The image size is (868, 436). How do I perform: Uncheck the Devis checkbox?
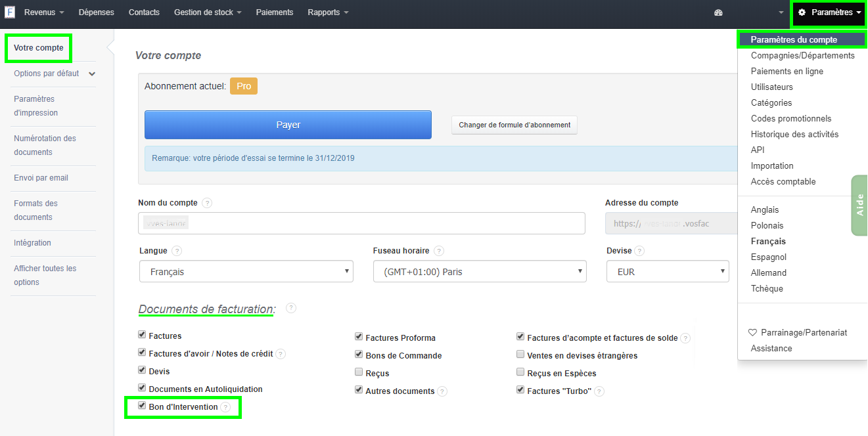[142, 371]
